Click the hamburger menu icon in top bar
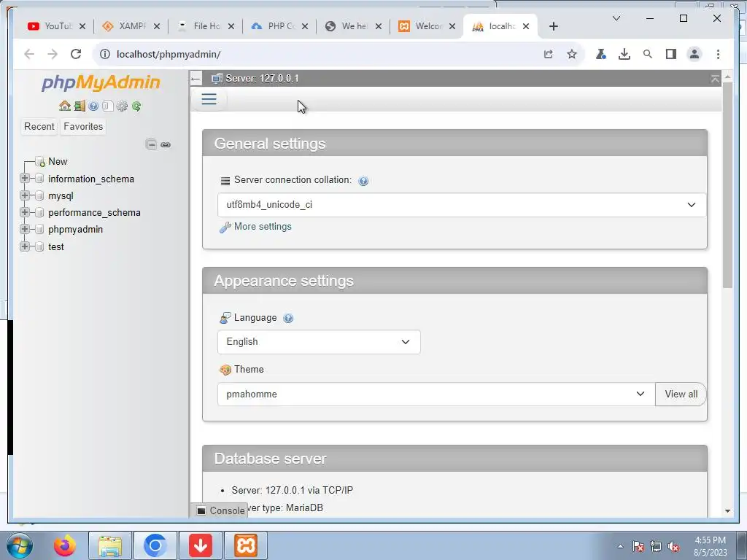The height and width of the screenshot is (560, 747). point(209,99)
